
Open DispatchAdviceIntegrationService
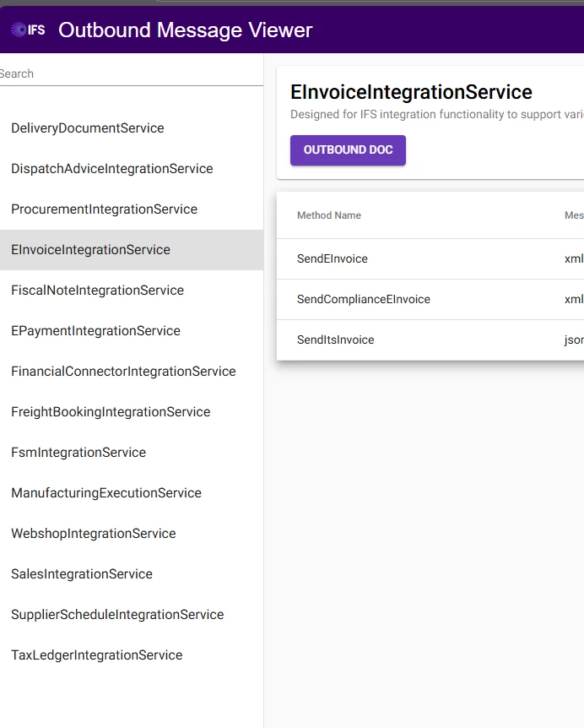tap(132, 169)
